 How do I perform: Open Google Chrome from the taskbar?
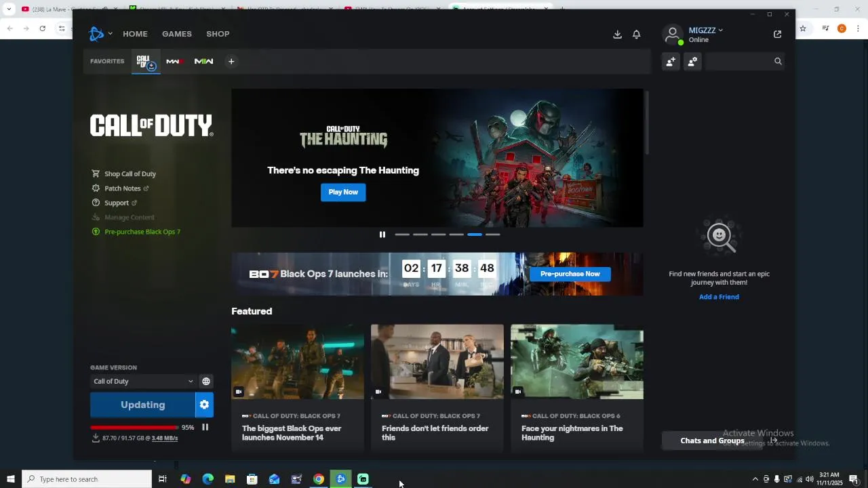click(x=319, y=479)
